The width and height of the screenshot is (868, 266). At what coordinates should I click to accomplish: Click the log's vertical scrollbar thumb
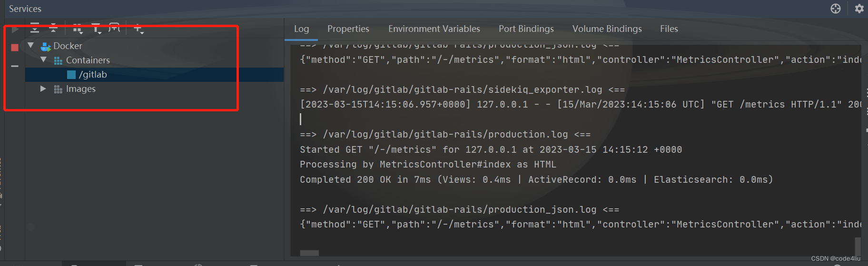858,246
